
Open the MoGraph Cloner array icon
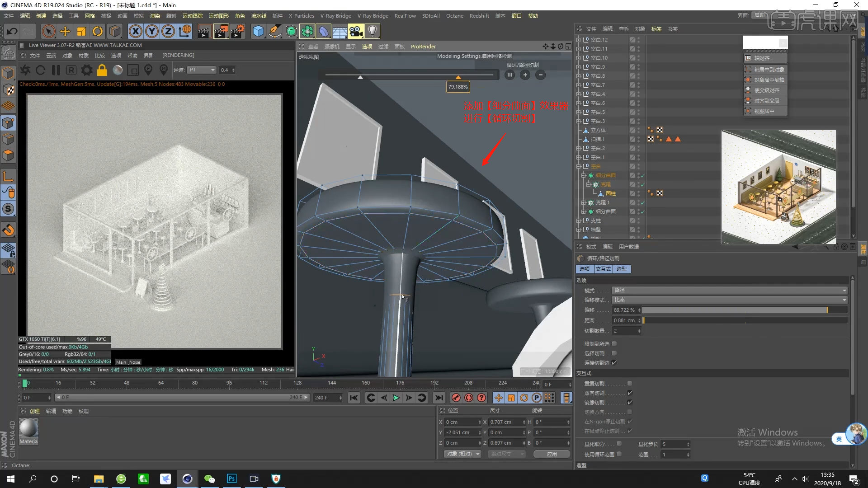tap(307, 31)
